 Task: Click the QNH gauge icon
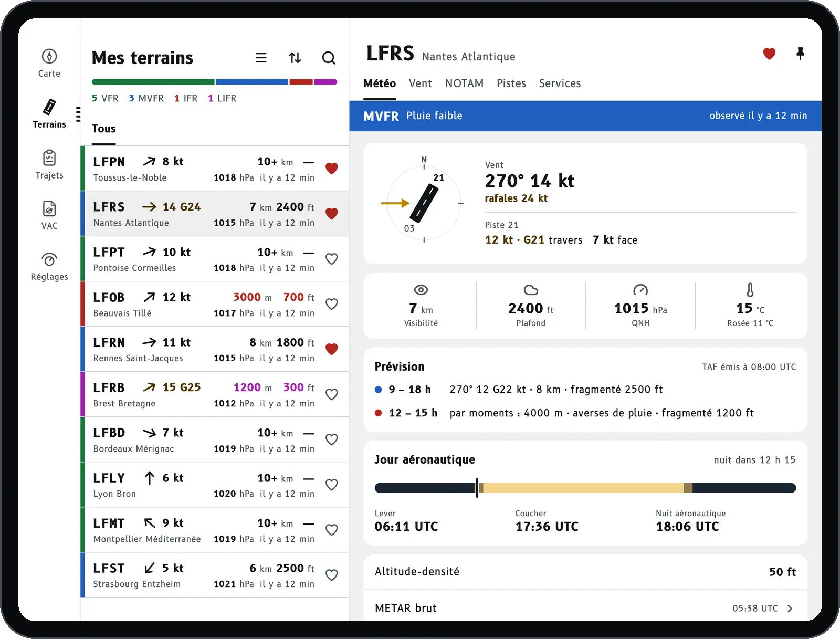pos(640,290)
